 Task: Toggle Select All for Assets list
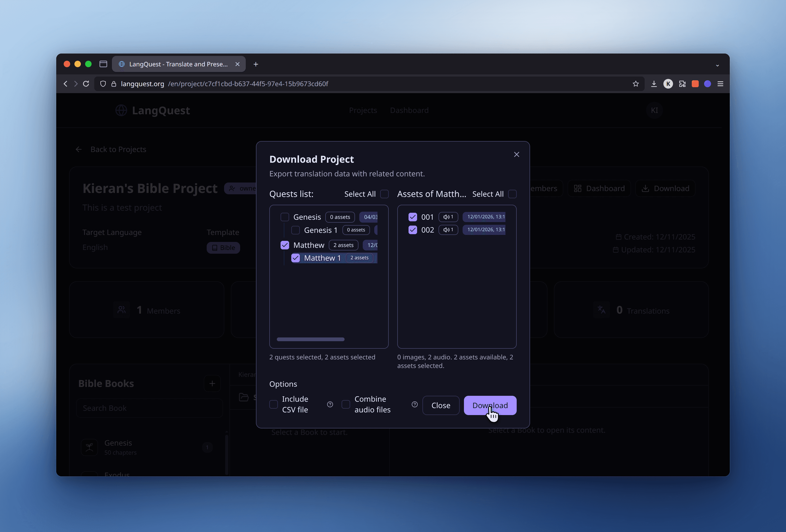(x=512, y=194)
